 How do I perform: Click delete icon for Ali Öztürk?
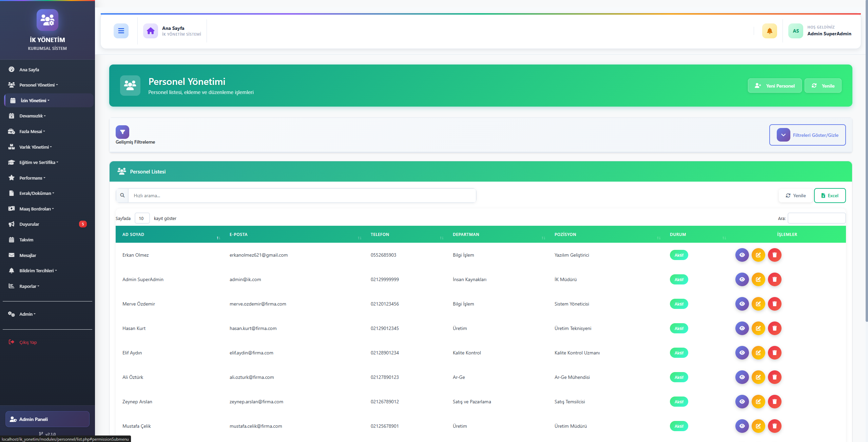[774, 377]
